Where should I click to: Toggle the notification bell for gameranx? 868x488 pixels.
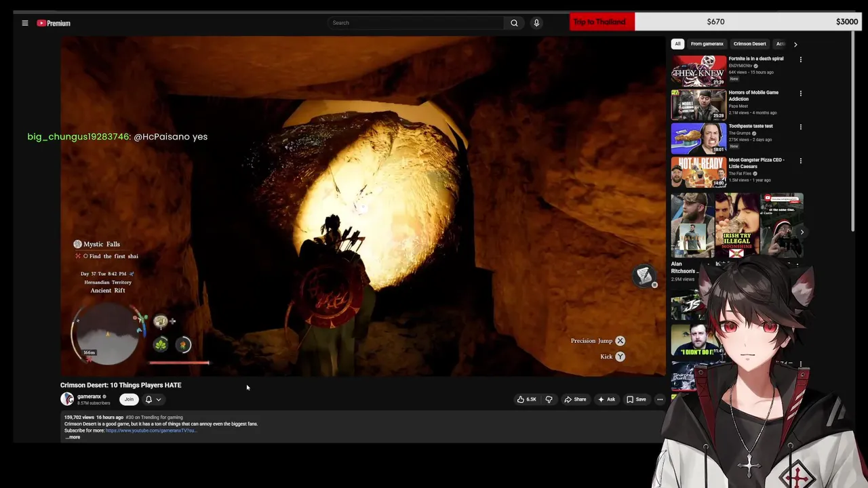(149, 399)
